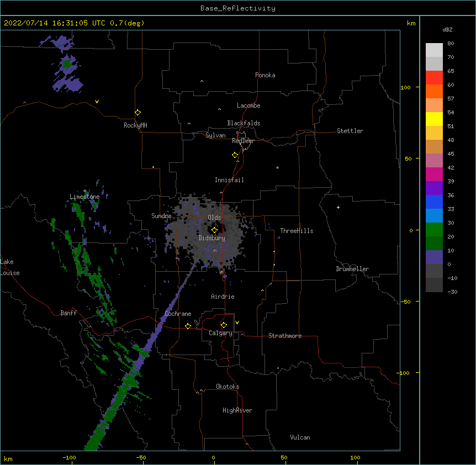Pick the yellow 51-54 dBZ legend swatch
476x465 pixels.
(434, 119)
